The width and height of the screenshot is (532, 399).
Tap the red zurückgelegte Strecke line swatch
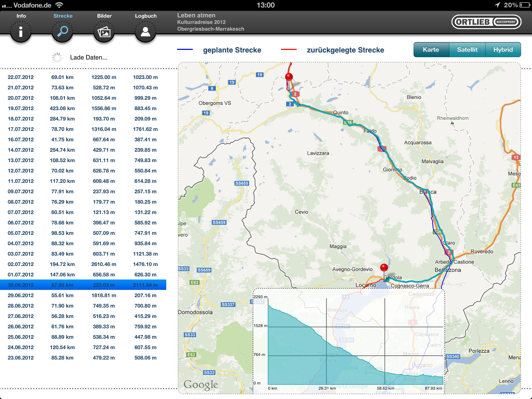point(289,49)
